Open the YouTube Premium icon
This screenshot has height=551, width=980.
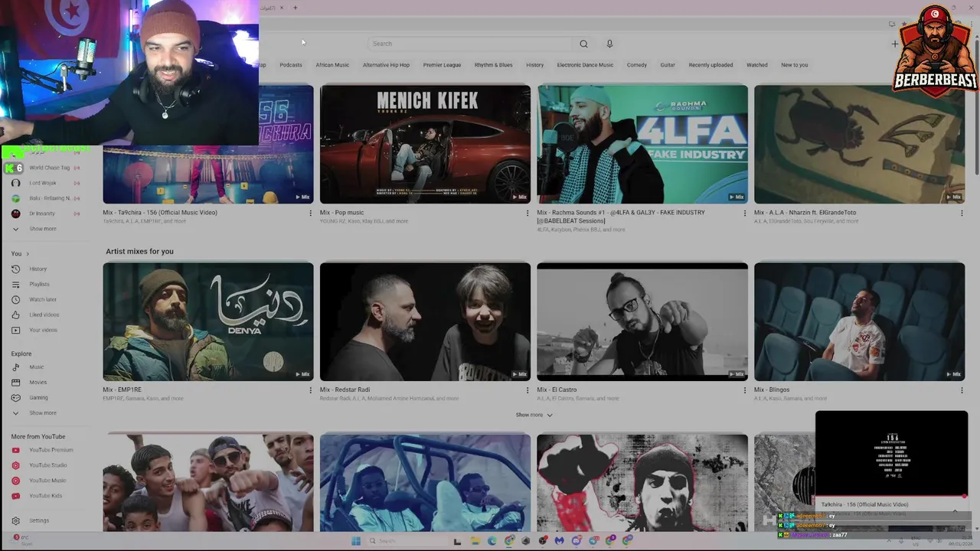[x=15, y=450]
